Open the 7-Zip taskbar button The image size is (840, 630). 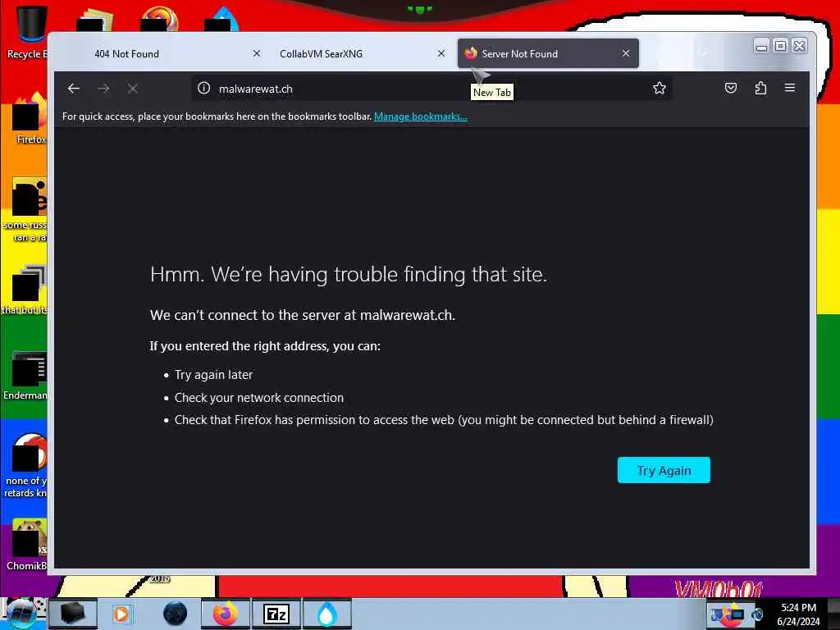click(276, 614)
